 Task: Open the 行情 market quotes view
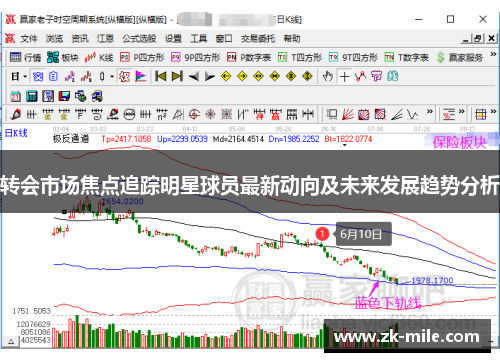tap(25, 58)
